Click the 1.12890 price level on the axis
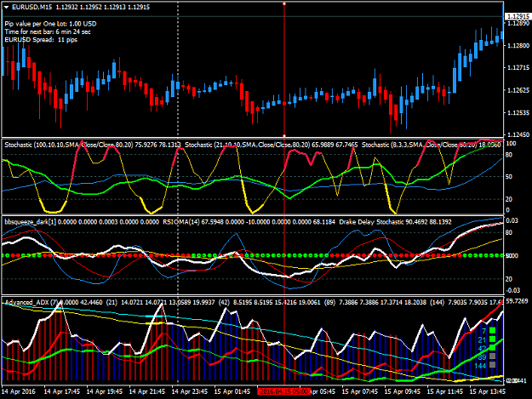This screenshot has height=399, width=532. 518,23
